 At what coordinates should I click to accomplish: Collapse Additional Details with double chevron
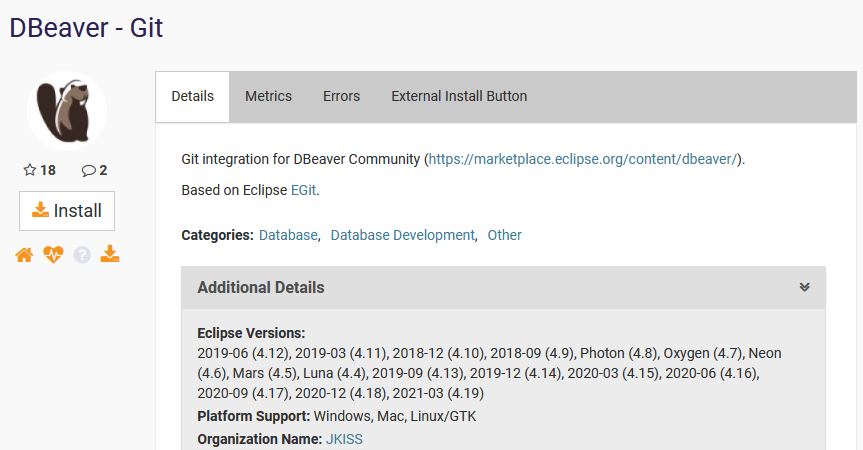[x=804, y=287]
